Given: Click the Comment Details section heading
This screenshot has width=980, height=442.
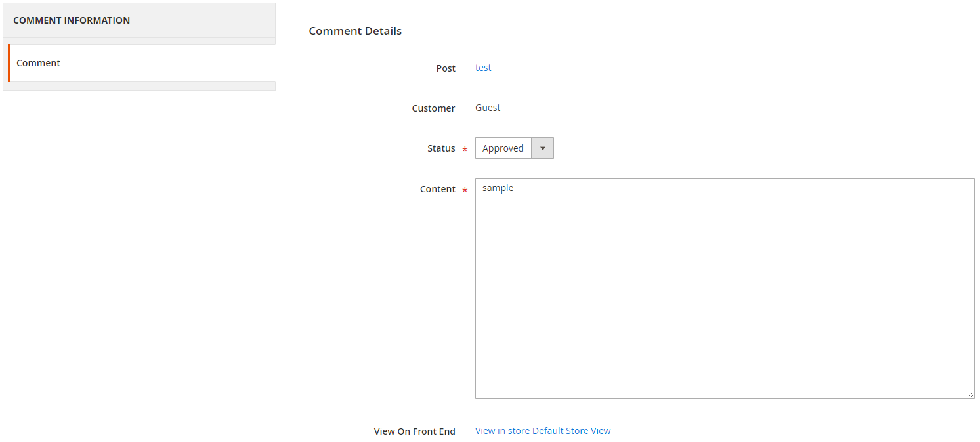Looking at the screenshot, I should click(x=355, y=31).
